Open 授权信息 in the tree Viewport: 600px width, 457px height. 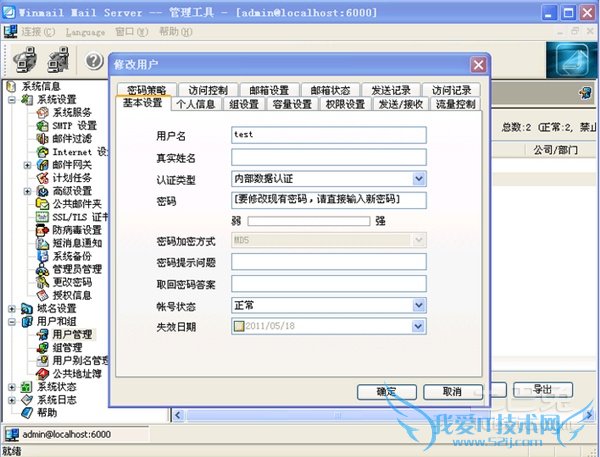(72, 295)
